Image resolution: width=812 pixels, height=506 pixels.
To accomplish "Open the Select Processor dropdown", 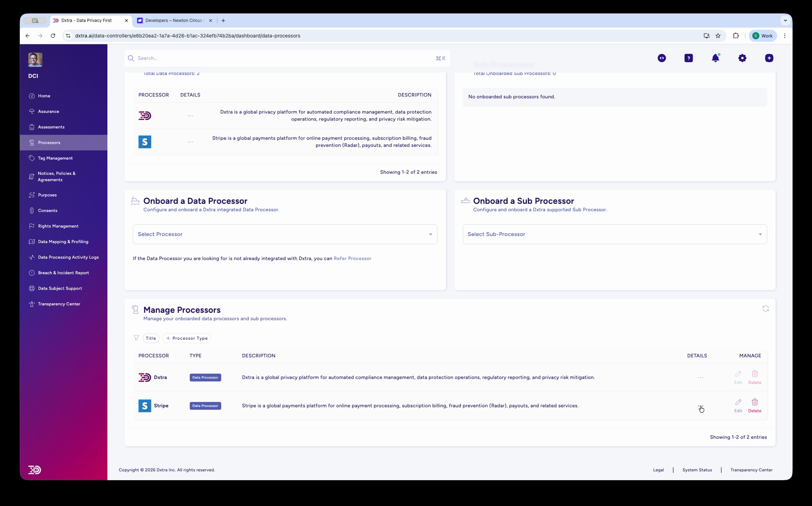I will click(285, 234).
